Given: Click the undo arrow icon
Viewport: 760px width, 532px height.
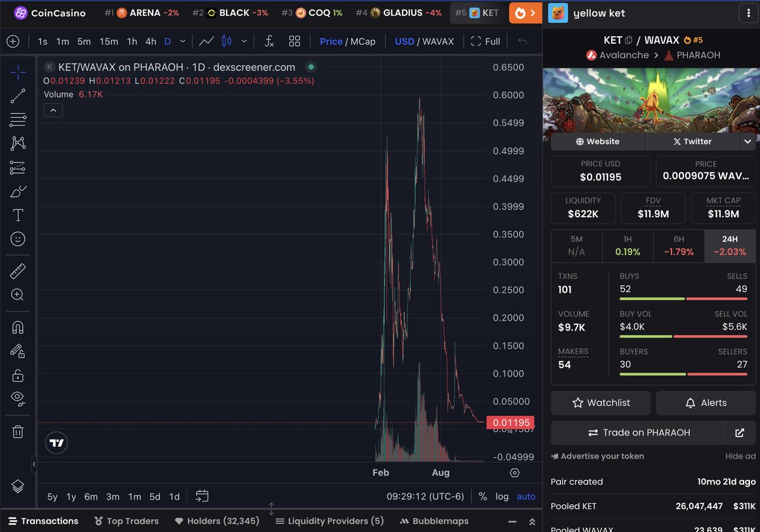Looking at the screenshot, I should click(x=522, y=41).
